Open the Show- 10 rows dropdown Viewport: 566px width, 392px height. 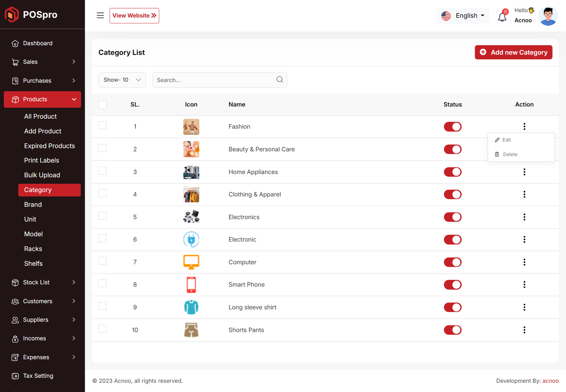pos(122,80)
